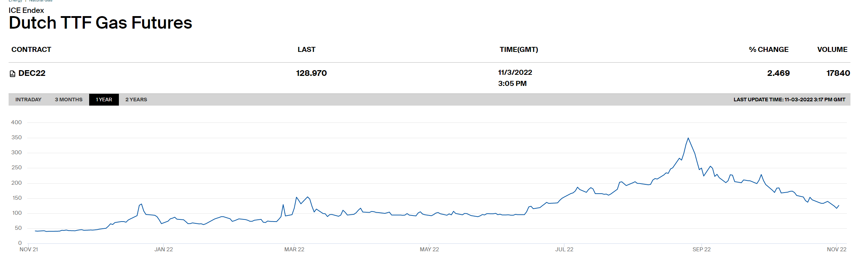Click the 50 y-axis label
This screenshot has width=868, height=257.
coord(18,228)
